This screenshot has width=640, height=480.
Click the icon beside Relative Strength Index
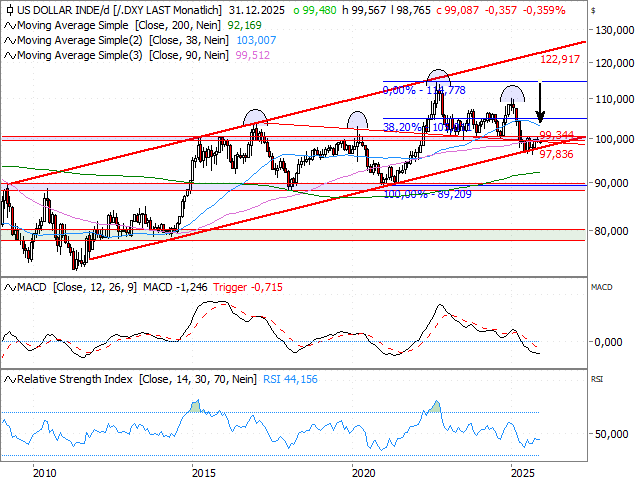click(x=7, y=379)
